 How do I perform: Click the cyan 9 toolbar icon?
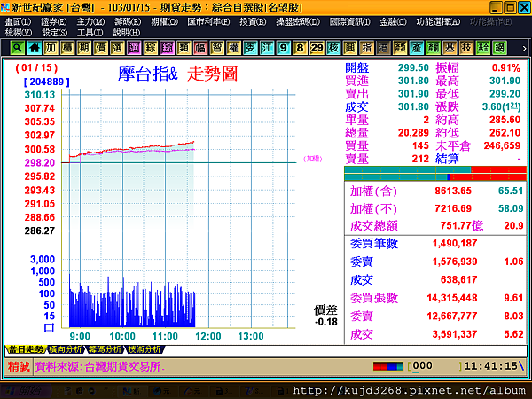(284, 48)
